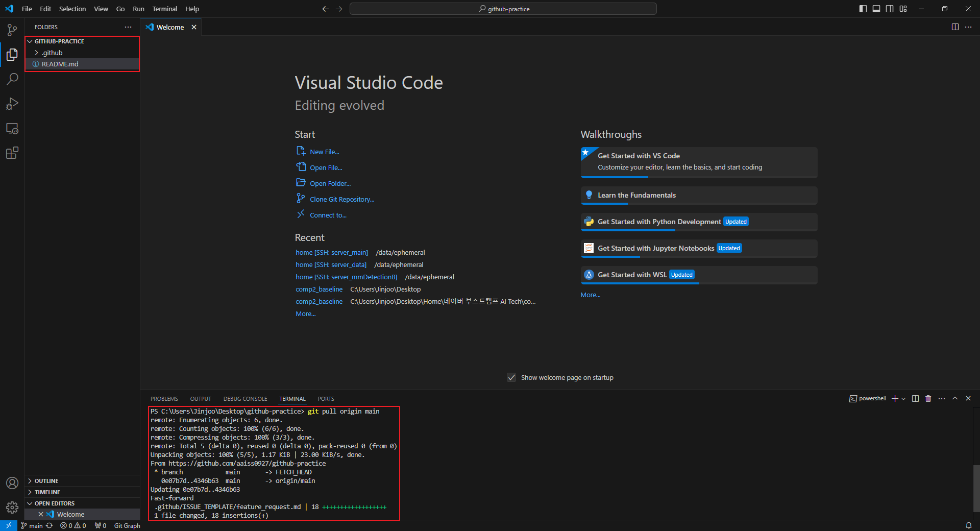Toggle the secondary side bar
The image size is (980, 531).
(890, 9)
